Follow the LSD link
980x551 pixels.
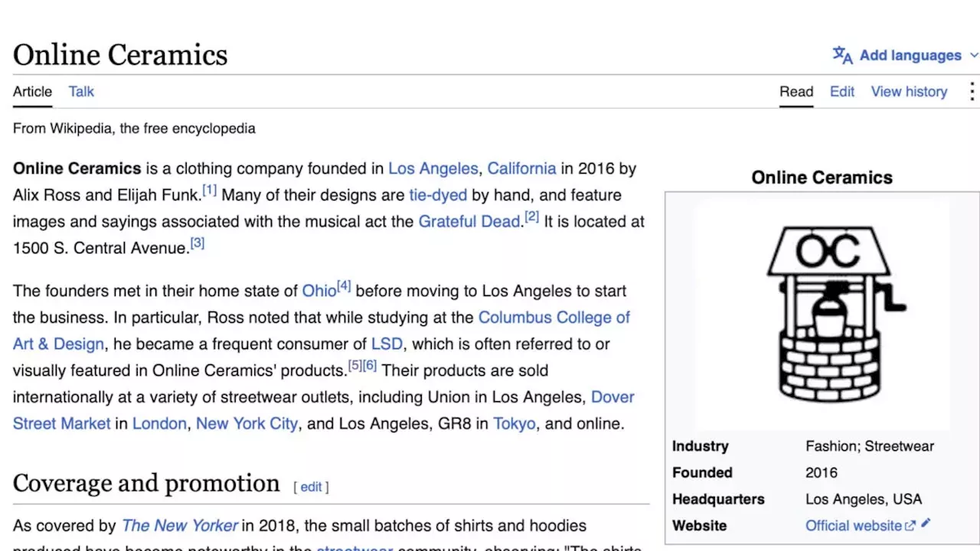(x=387, y=344)
